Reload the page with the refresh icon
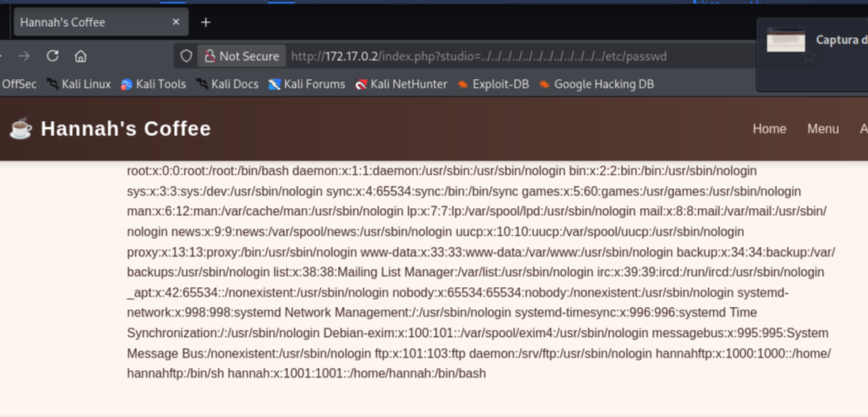 point(52,56)
